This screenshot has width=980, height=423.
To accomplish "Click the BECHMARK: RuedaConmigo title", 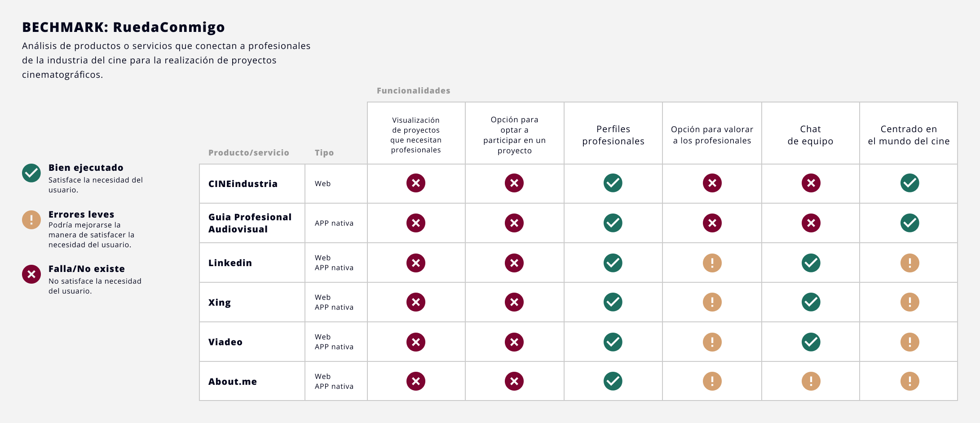I will pyautogui.click(x=124, y=27).
